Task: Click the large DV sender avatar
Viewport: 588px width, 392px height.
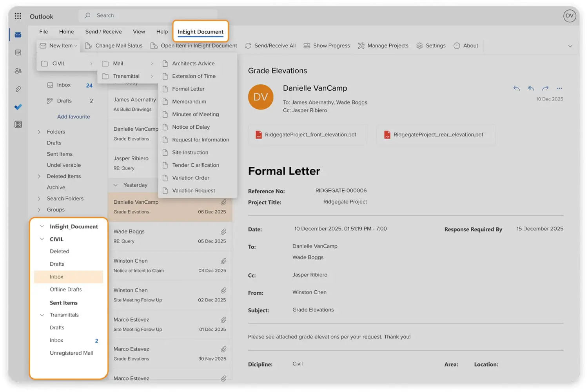Action: pos(261,97)
